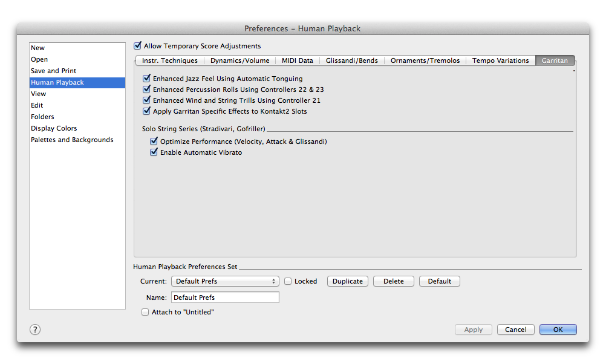Disable Enhanced Jazz Feel Using Automatic Tonguing
Image resolution: width=606 pixels, height=364 pixels.
[x=146, y=79]
